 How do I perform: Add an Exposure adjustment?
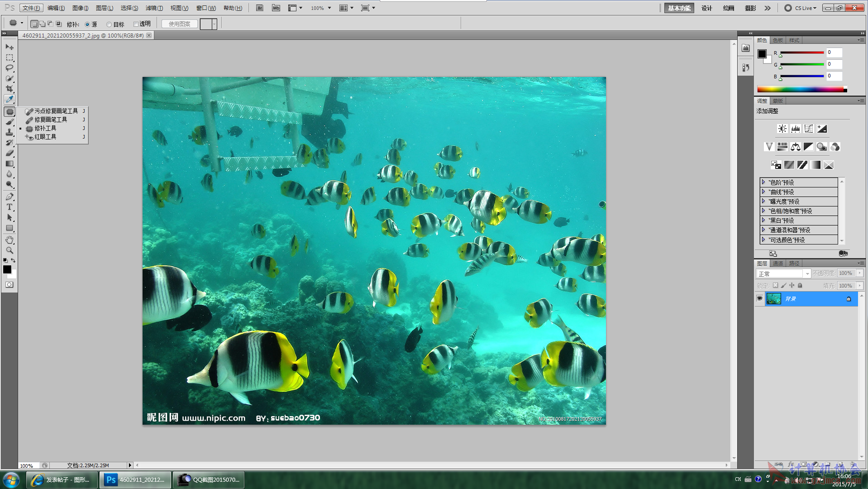[x=822, y=129]
